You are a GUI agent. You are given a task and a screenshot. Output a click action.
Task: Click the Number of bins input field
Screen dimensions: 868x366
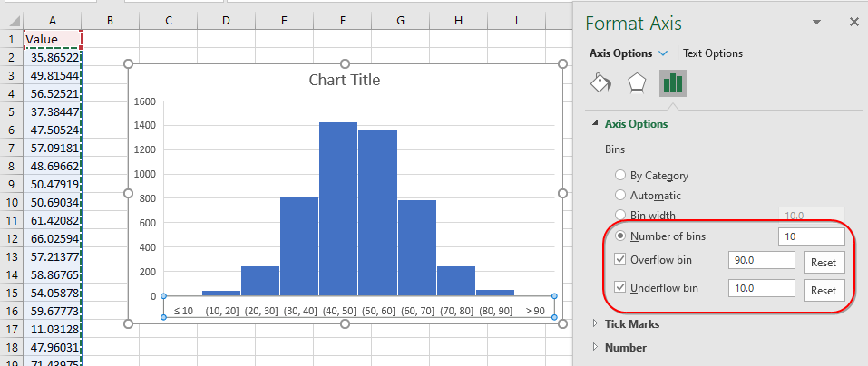[812, 236]
